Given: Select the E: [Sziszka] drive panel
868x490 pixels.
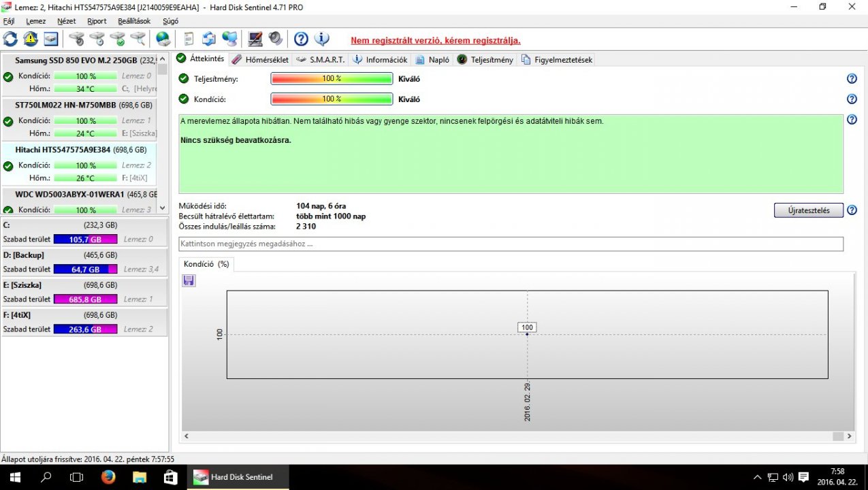Looking at the screenshot, I should (84, 292).
